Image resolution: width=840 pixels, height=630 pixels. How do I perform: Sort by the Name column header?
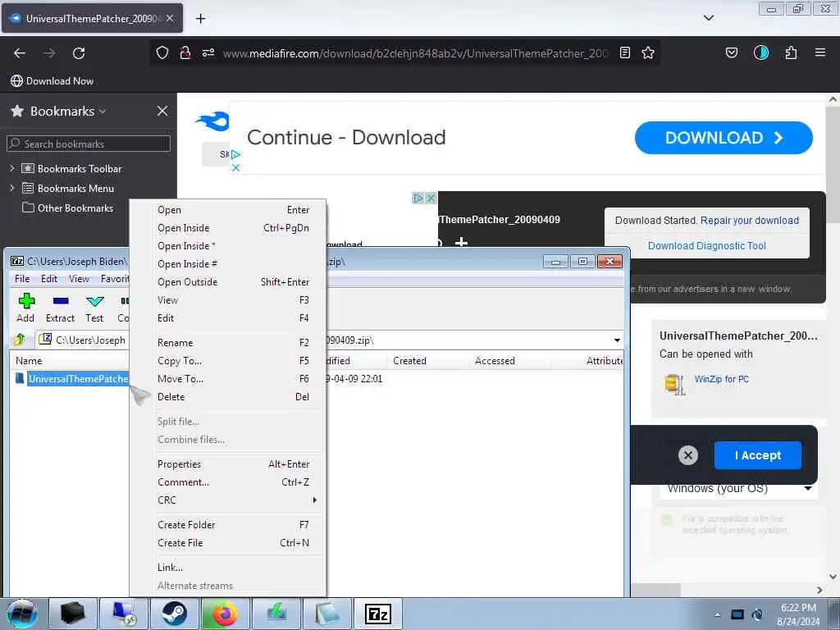(29, 361)
